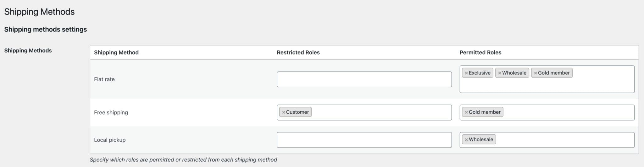Remove Gold member tag from Flat rate row

[536, 73]
